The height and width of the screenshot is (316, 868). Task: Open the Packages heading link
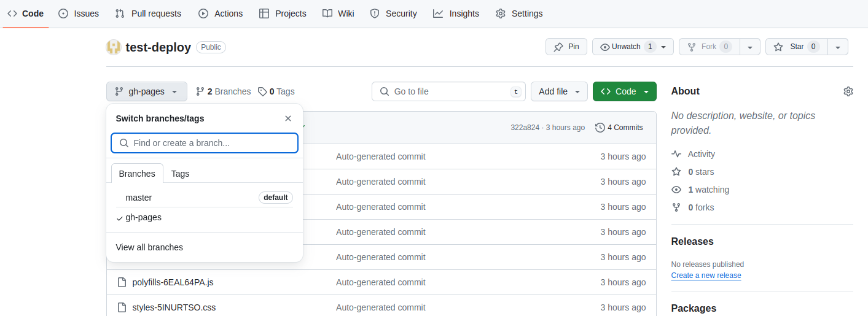tap(694, 308)
